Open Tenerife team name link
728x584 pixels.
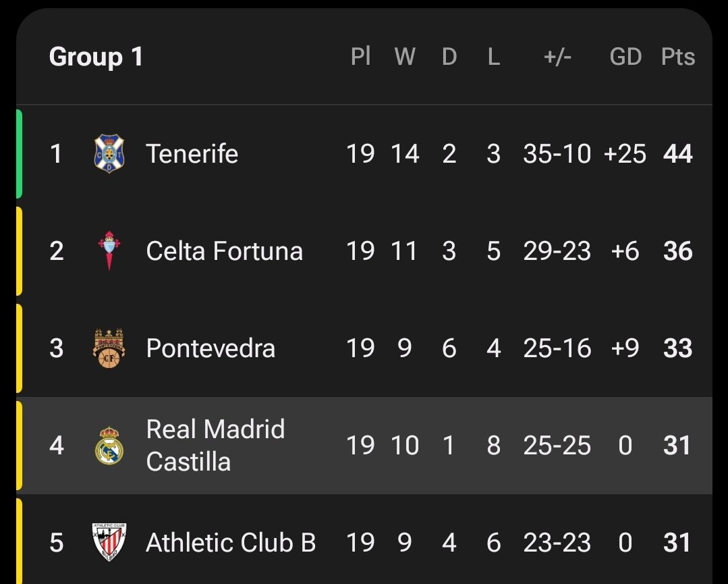pos(192,154)
